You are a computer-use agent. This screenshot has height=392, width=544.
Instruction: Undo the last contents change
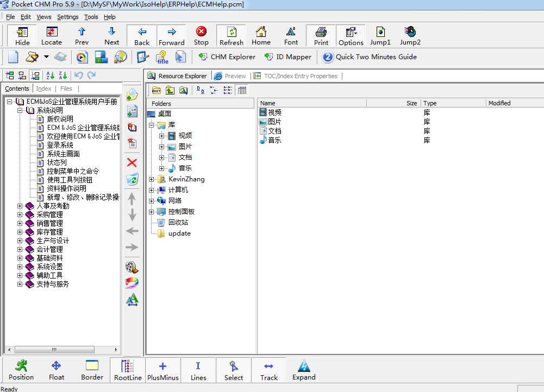tap(79, 75)
